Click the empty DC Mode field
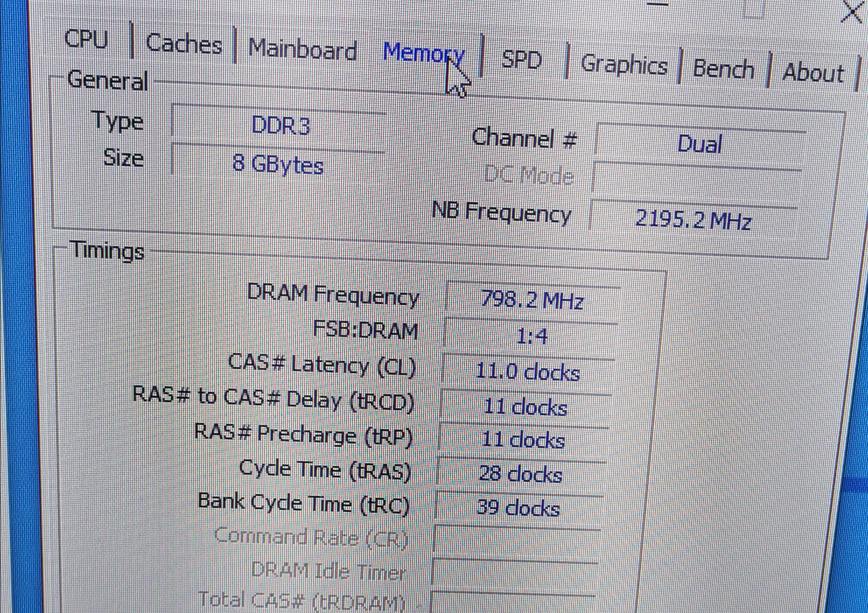The image size is (868, 613). 696,179
